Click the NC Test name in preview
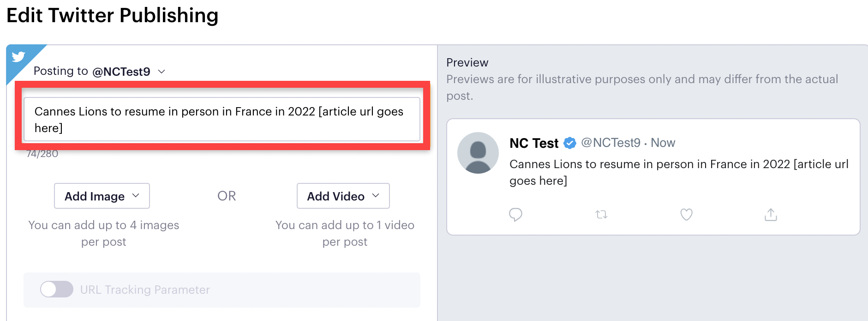The image size is (868, 321). tap(534, 143)
